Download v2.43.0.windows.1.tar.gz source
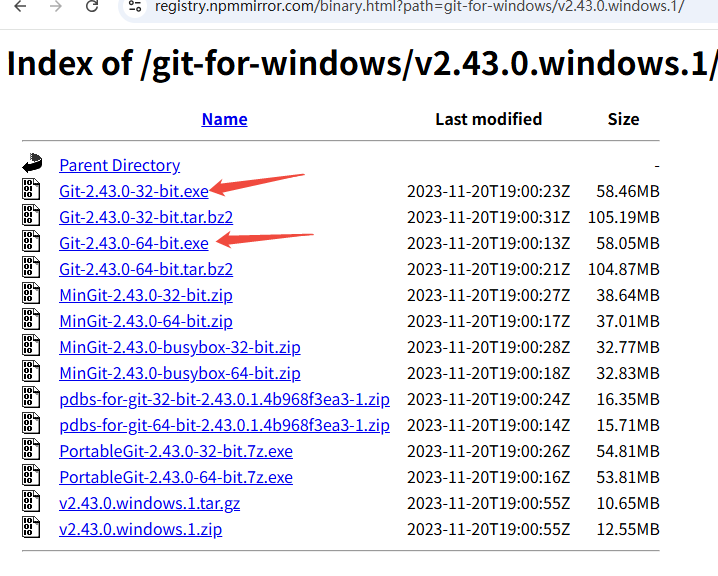 [x=149, y=504]
